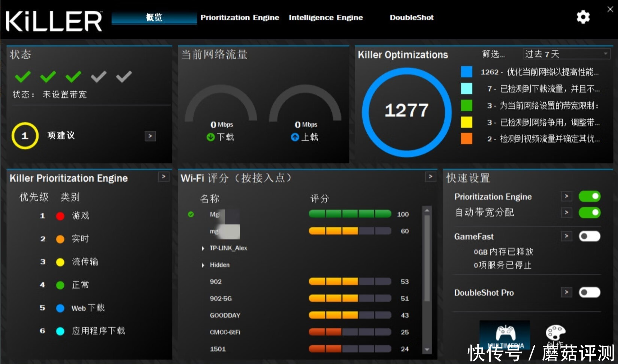
Task: Click the 60 score bar
Action: 350,231
